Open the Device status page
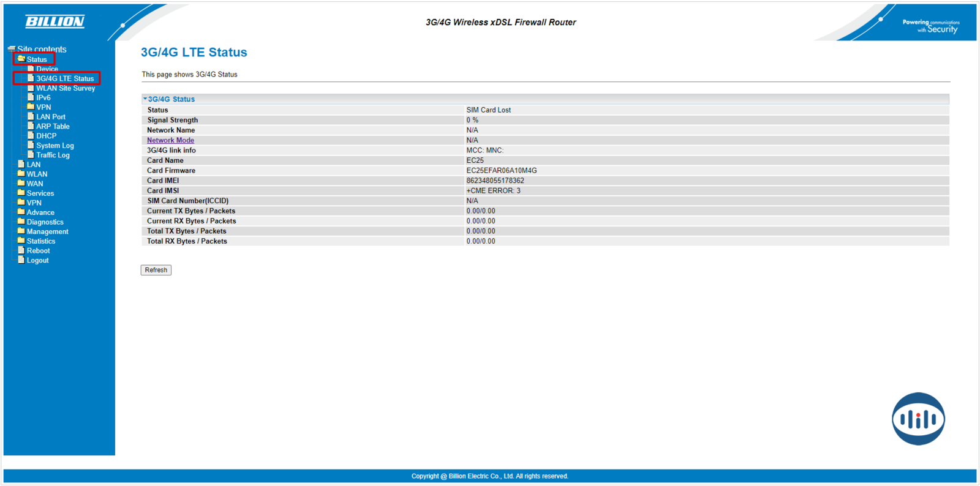Image resolution: width=980 pixels, height=486 pixels. [47, 69]
